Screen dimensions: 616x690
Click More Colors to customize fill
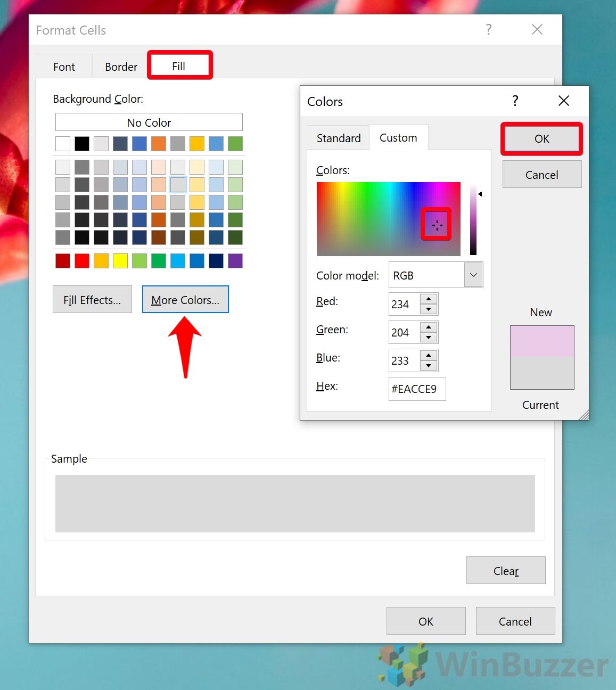click(x=185, y=299)
